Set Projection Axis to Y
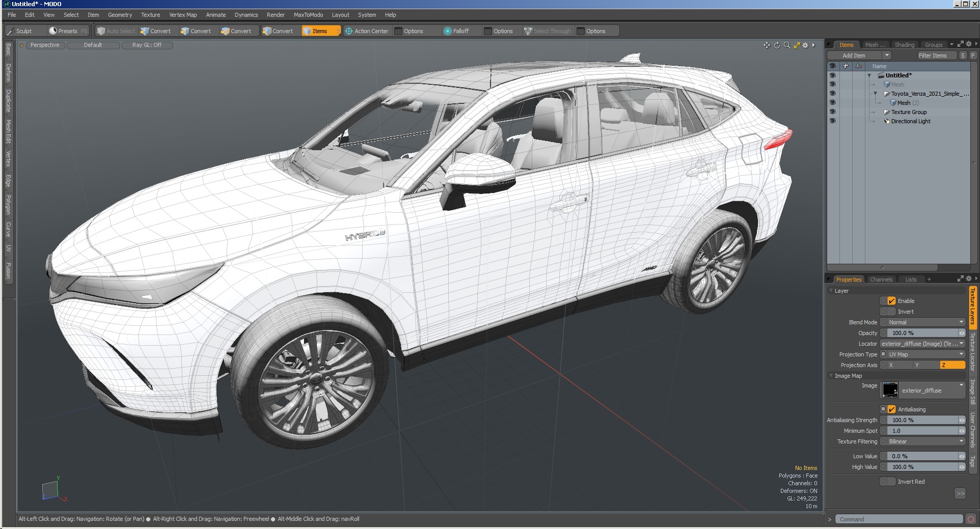980x529 pixels. 925,365
